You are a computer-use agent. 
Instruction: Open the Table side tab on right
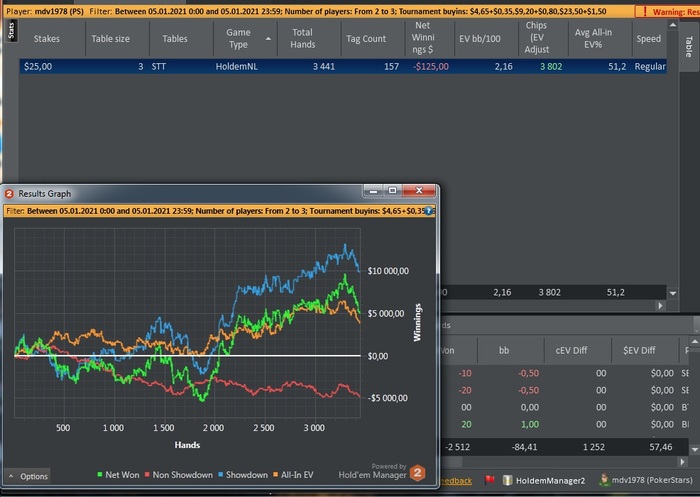pyautogui.click(x=689, y=46)
